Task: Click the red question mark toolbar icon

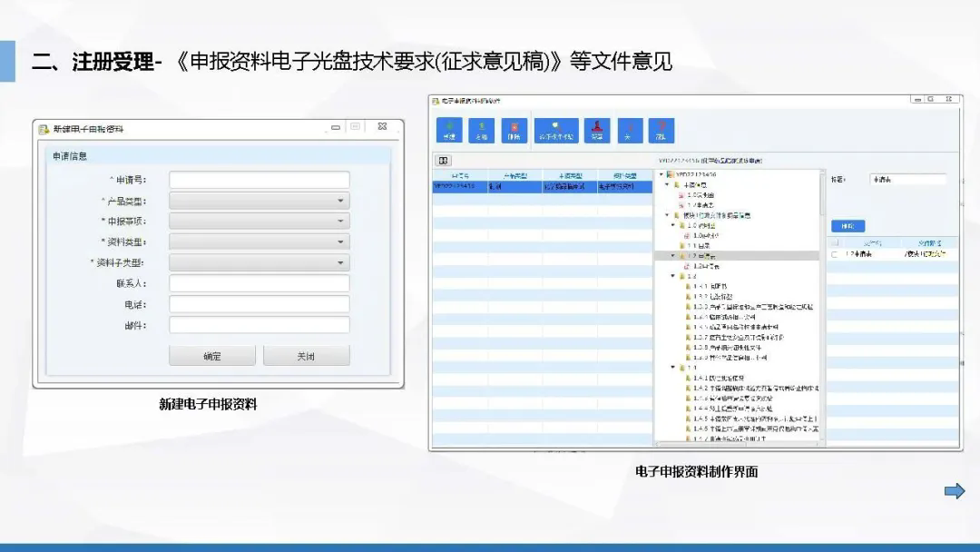Action: pos(661,131)
